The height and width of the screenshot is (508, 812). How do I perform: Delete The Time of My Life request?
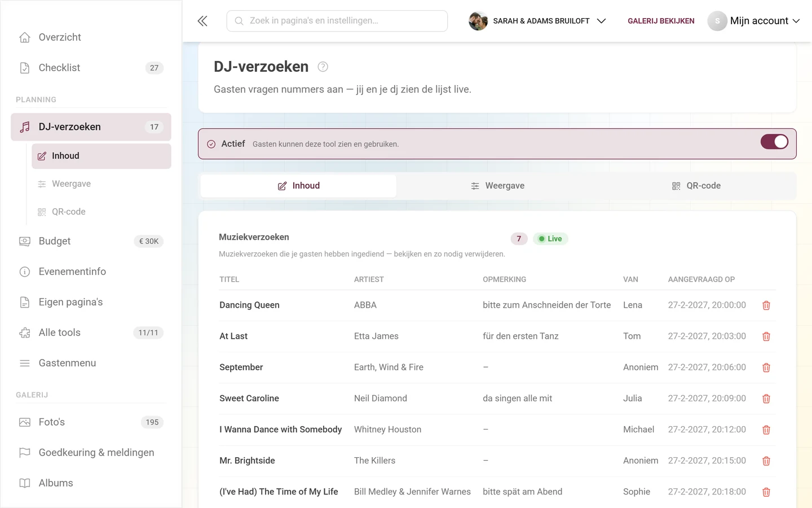pos(766,492)
